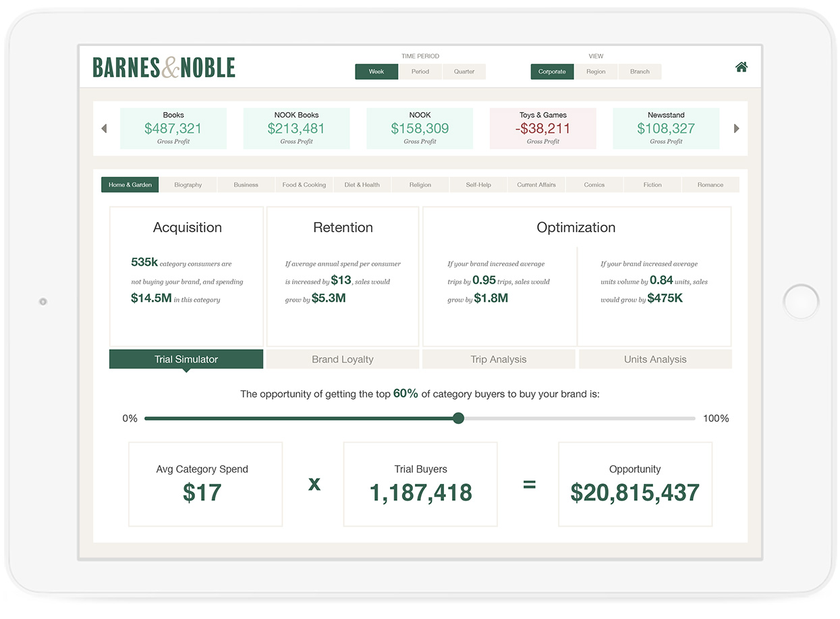Click the units volume optimization panel
The height and width of the screenshot is (619, 840).
tap(654, 296)
